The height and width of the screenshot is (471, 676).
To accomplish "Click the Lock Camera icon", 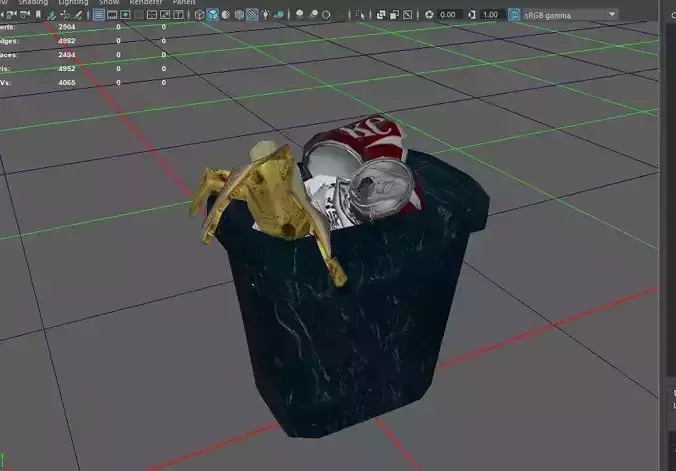I will [12, 15].
